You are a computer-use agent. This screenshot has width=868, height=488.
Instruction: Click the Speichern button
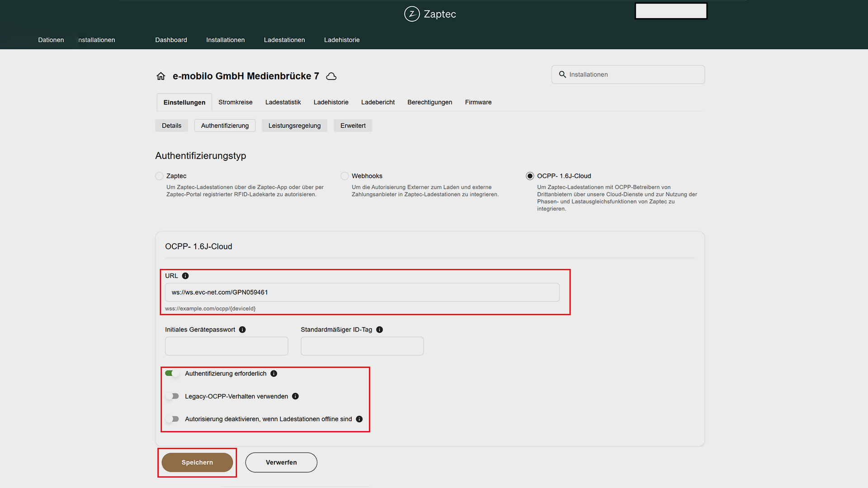pos(197,462)
